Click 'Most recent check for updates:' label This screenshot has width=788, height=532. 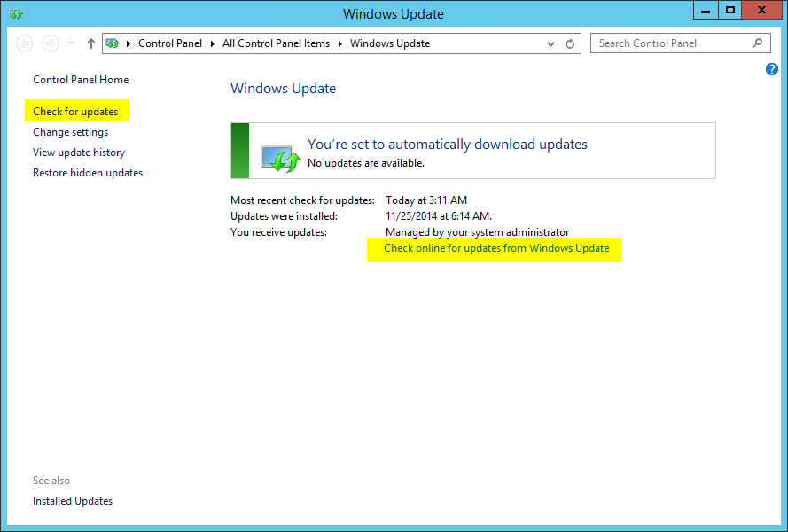[302, 200]
